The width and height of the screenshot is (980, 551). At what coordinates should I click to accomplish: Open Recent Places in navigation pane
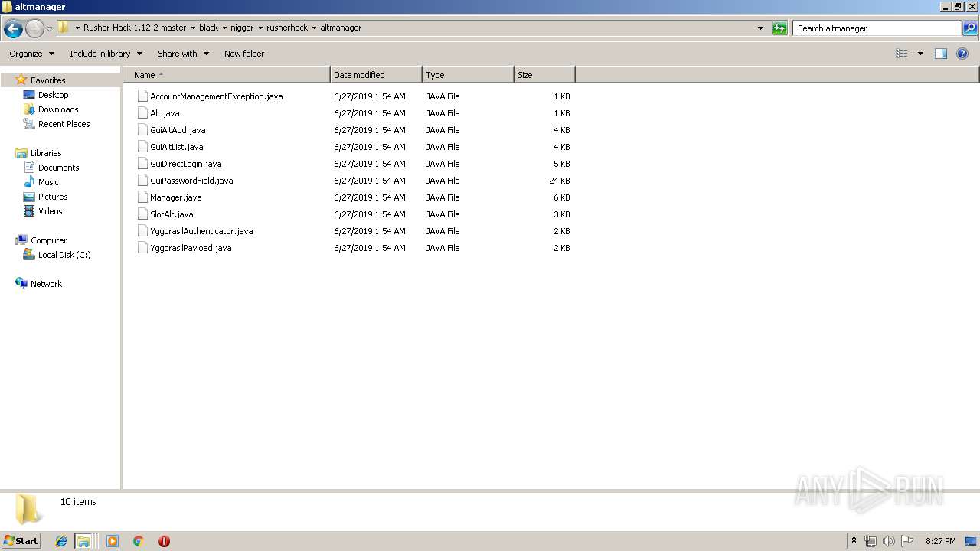point(64,124)
